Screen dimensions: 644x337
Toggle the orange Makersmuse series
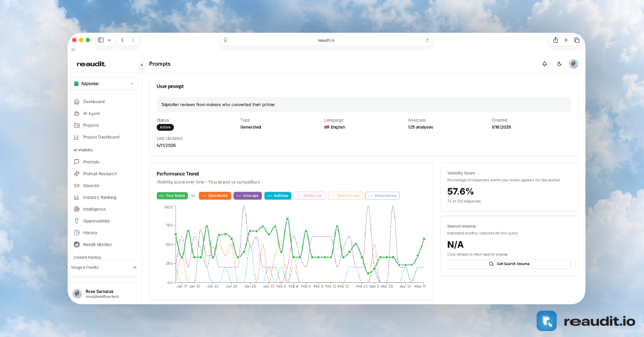pos(345,196)
